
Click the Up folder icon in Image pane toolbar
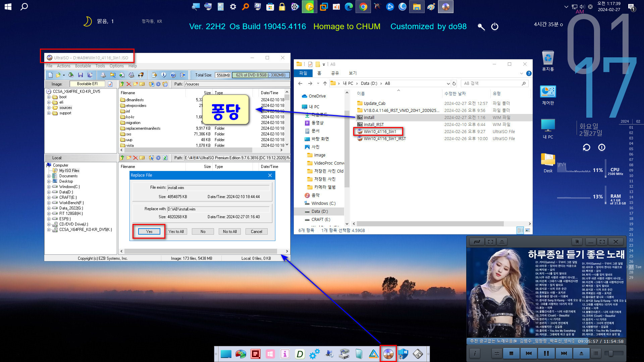point(122,84)
